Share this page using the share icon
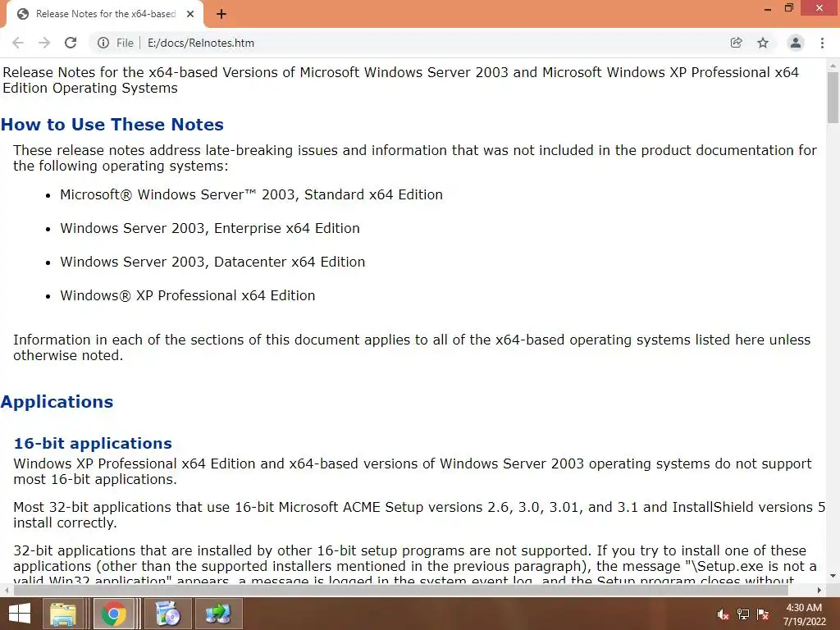 tap(736, 43)
